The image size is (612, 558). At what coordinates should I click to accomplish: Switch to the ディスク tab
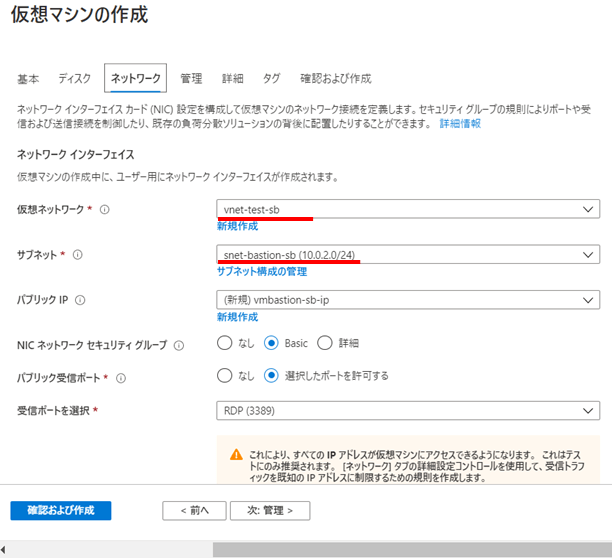(75, 78)
